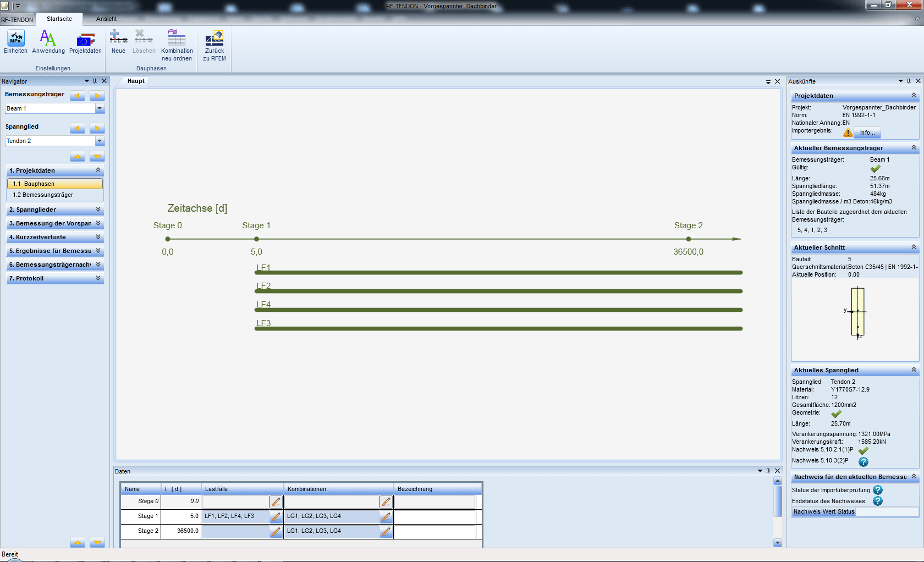Click Stage 2 marker on Zeitachse

(689, 239)
